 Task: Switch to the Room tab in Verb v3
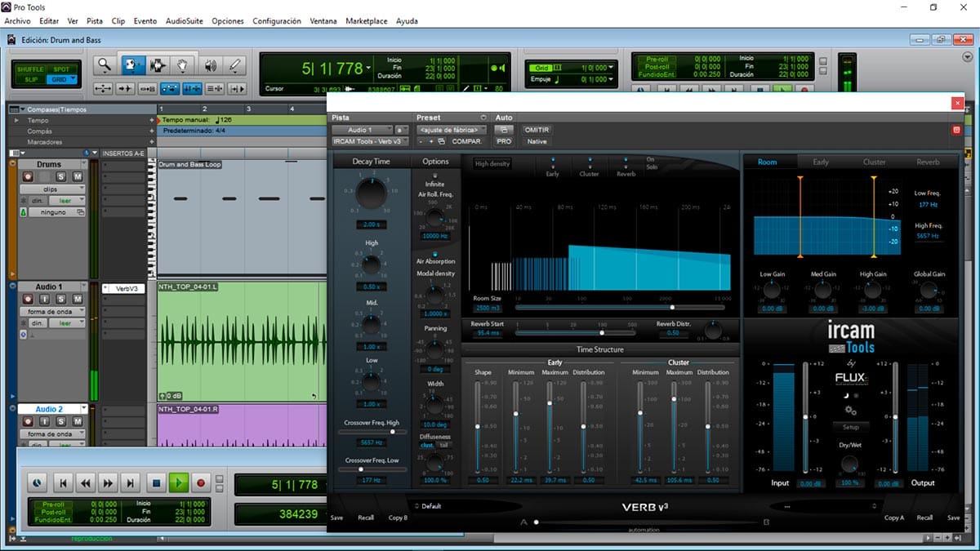click(768, 162)
